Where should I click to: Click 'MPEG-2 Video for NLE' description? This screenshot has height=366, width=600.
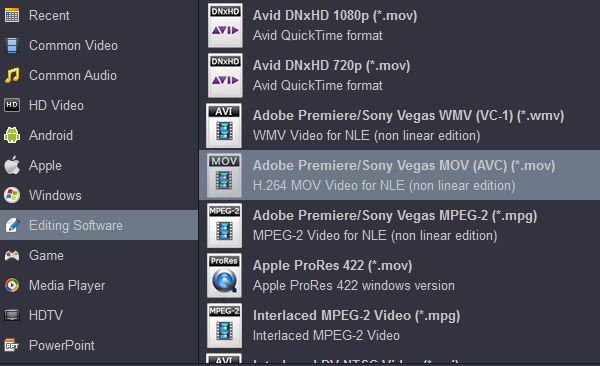pos(375,235)
